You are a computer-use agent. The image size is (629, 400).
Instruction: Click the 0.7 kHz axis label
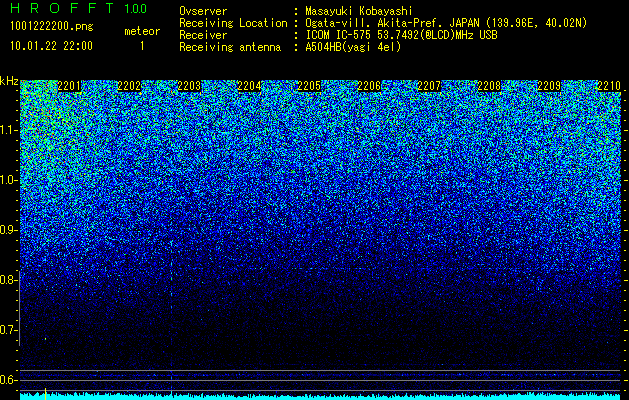tap(8, 330)
